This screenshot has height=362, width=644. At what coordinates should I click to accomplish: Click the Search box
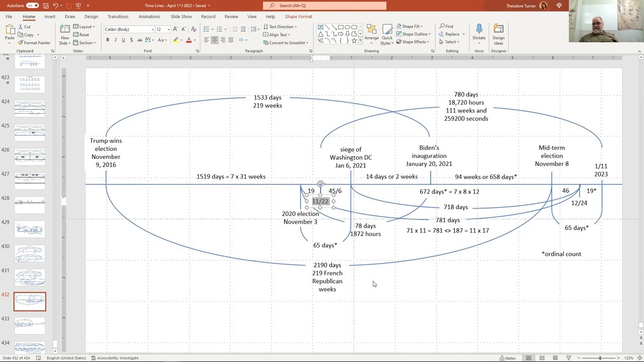325,6
